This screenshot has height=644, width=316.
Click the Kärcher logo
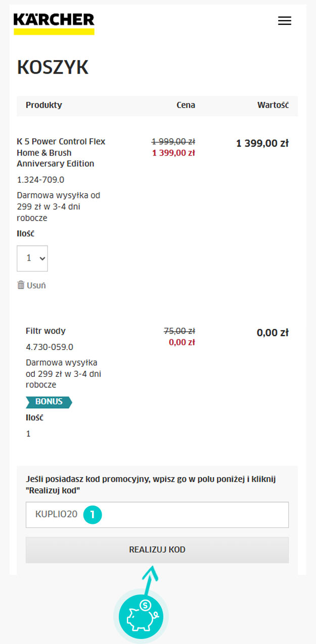click(x=54, y=24)
